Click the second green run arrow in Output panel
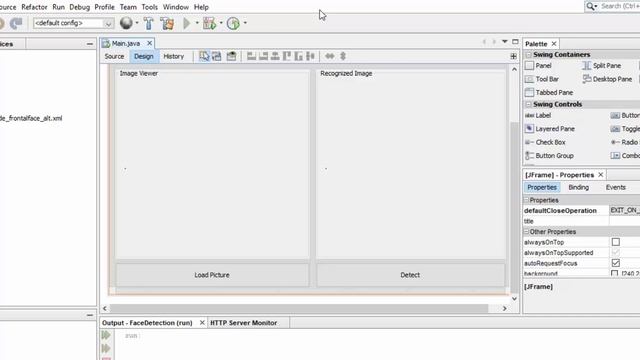This screenshot has height=360, width=640. click(106, 348)
